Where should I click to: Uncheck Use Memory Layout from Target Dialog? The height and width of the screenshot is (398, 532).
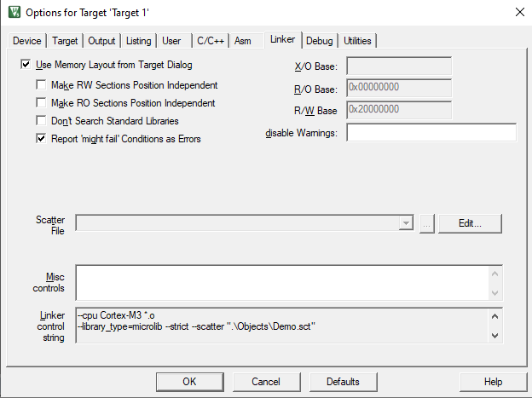26,64
